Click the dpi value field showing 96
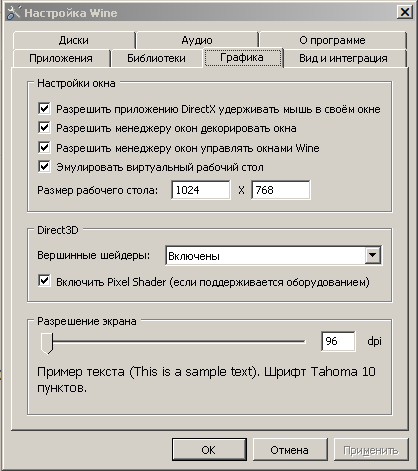Viewport: 418px width, 471px height. 338,341
